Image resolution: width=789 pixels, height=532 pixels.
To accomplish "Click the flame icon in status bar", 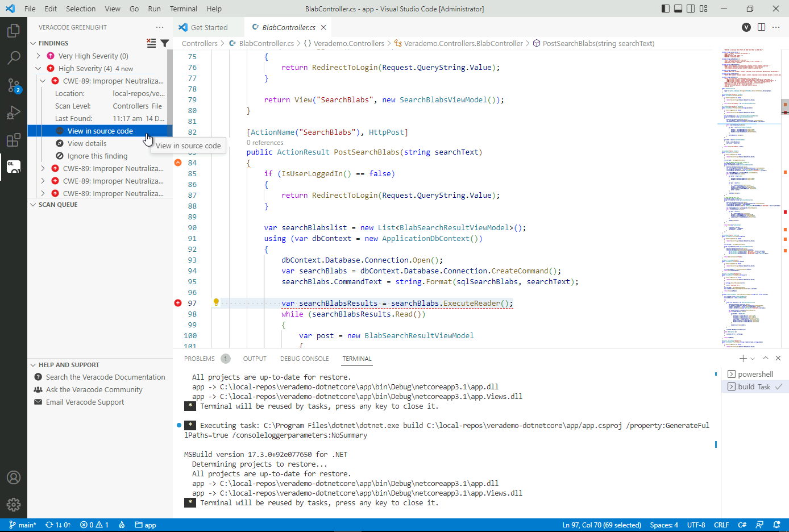I will [122, 525].
